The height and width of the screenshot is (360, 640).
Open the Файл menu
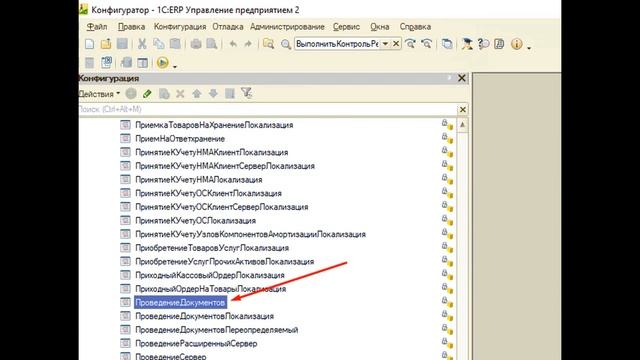(x=97, y=27)
